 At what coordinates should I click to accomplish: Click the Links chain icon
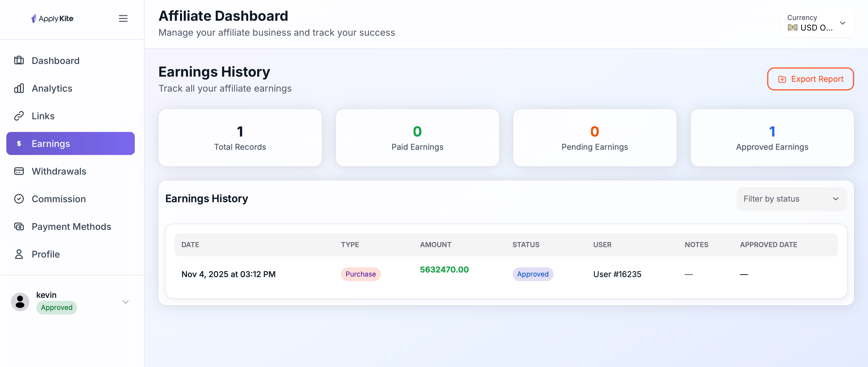pos(19,116)
